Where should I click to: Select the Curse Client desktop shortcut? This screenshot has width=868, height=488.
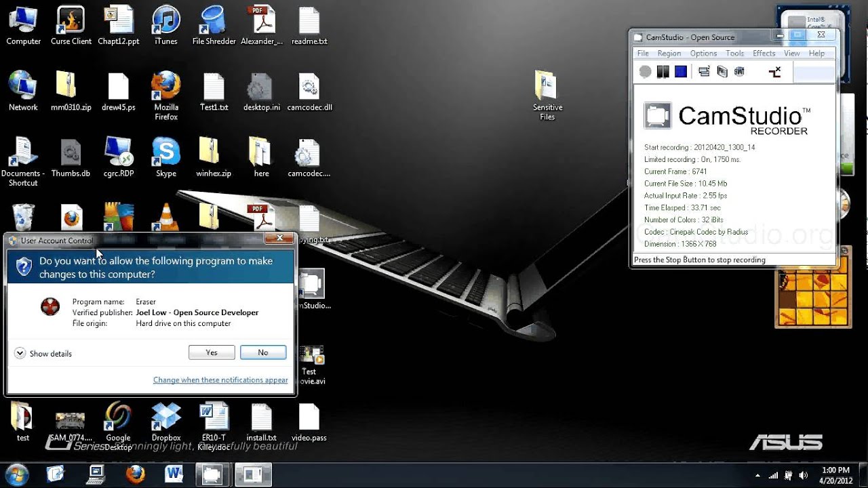coord(71,26)
